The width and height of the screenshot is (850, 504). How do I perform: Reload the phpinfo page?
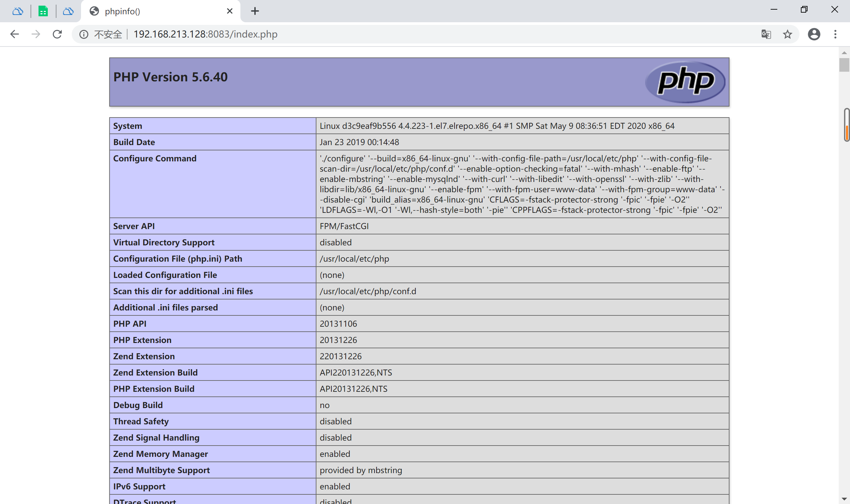(x=57, y=34)
